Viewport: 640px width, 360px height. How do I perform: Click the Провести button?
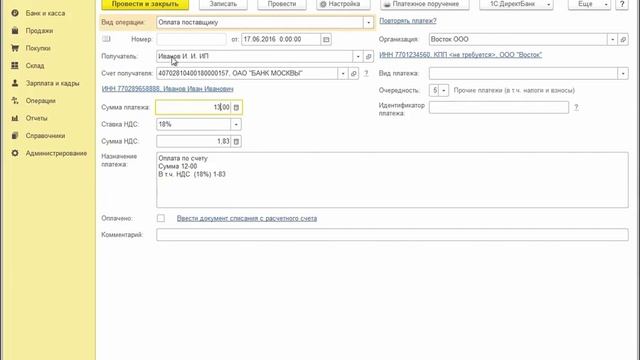coord(282,4)
